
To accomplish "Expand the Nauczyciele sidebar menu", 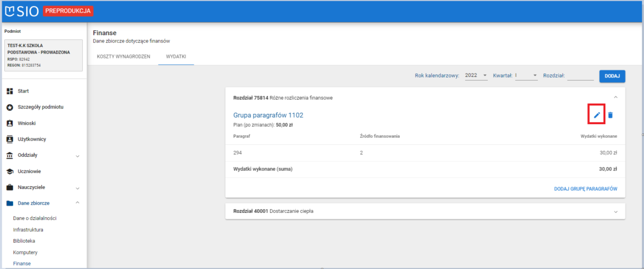I will coord(77,187).
